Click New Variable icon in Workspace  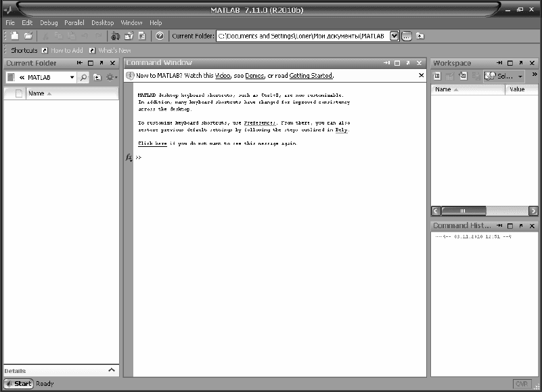coord(437,76)
